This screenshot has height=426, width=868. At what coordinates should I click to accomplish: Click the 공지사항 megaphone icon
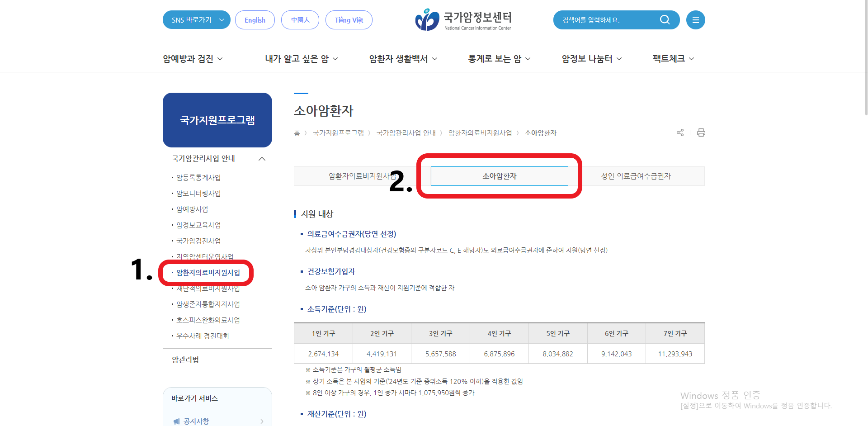click(176, 421)
